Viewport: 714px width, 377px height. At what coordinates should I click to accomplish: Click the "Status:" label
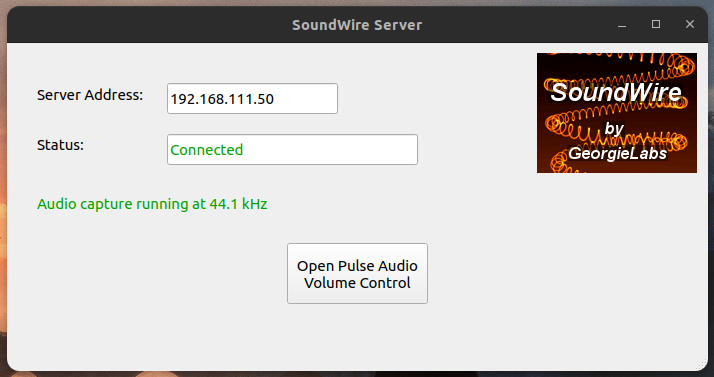(60, 145)
